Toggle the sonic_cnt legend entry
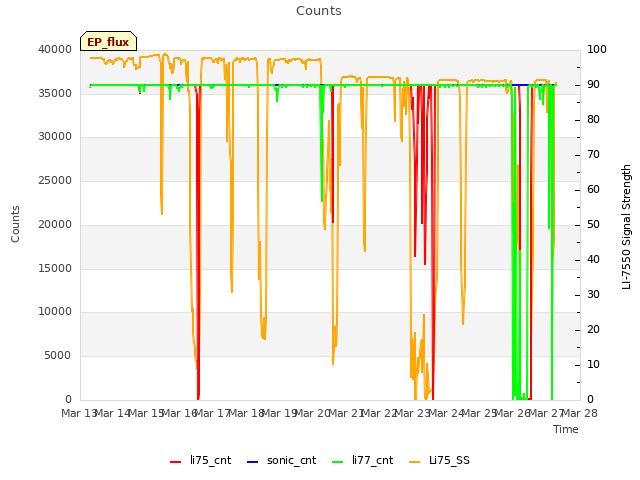Viewport: 640px width, 480px height. 282,460
